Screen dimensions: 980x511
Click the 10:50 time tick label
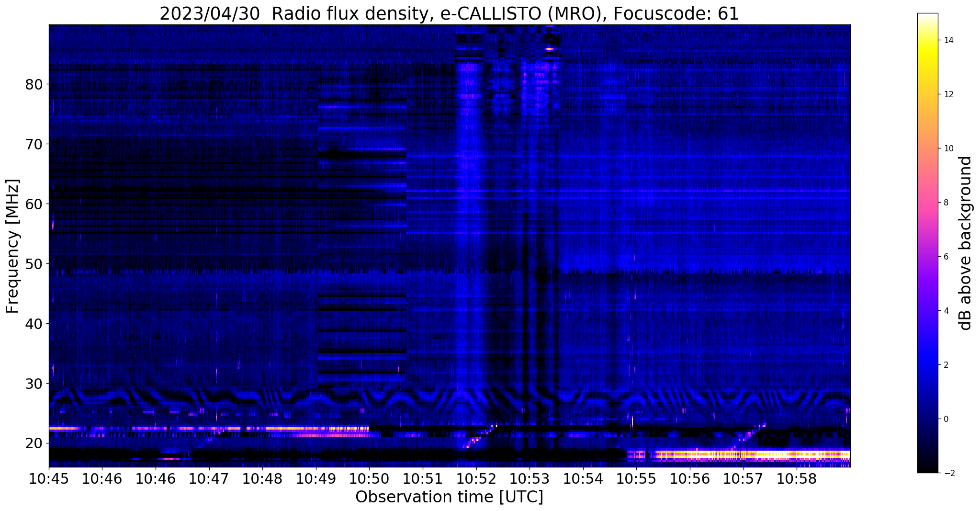pyautogui.click(x=369, y=478)
